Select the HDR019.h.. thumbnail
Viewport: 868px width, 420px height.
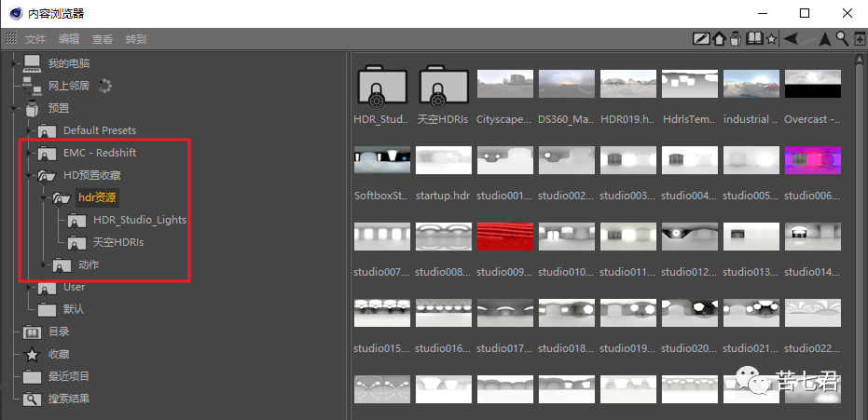tap(628, 84)
